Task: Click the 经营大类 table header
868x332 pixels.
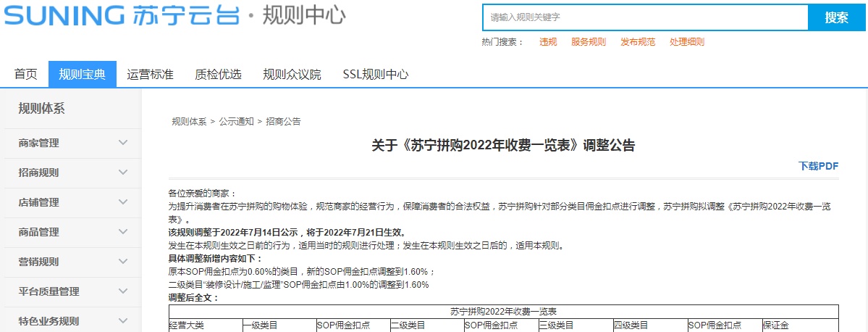Action: (x=187, y=325)
